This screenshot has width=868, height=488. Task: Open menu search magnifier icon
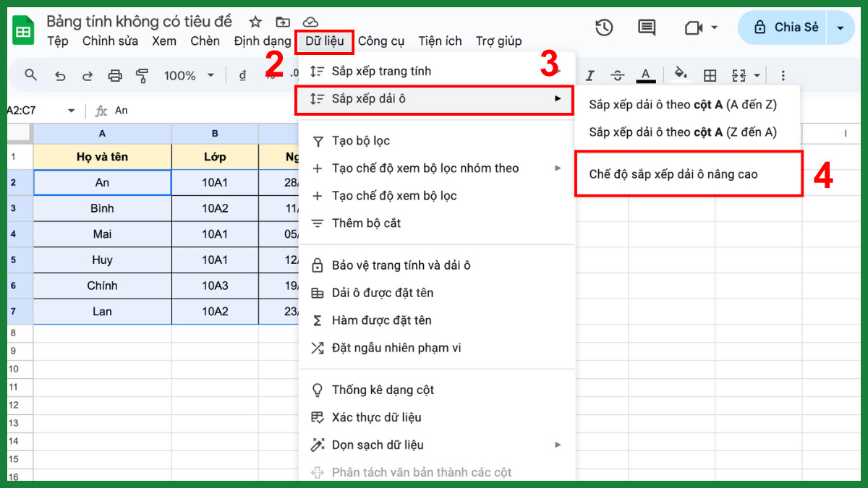tap(30, 74)
